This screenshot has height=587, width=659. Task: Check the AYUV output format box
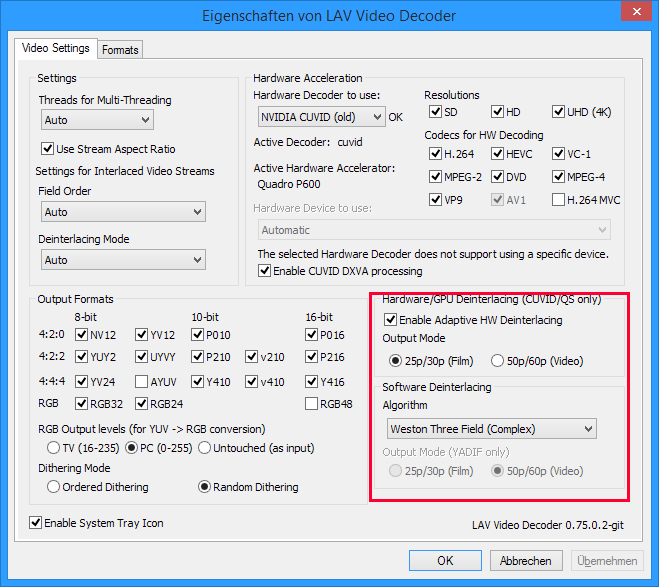tap(141, 382)
